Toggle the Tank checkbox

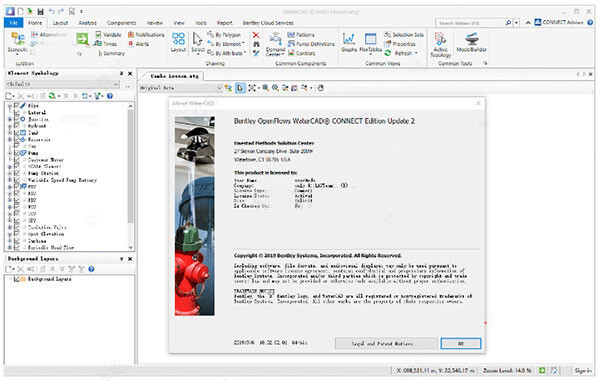(x=17, y=133)
